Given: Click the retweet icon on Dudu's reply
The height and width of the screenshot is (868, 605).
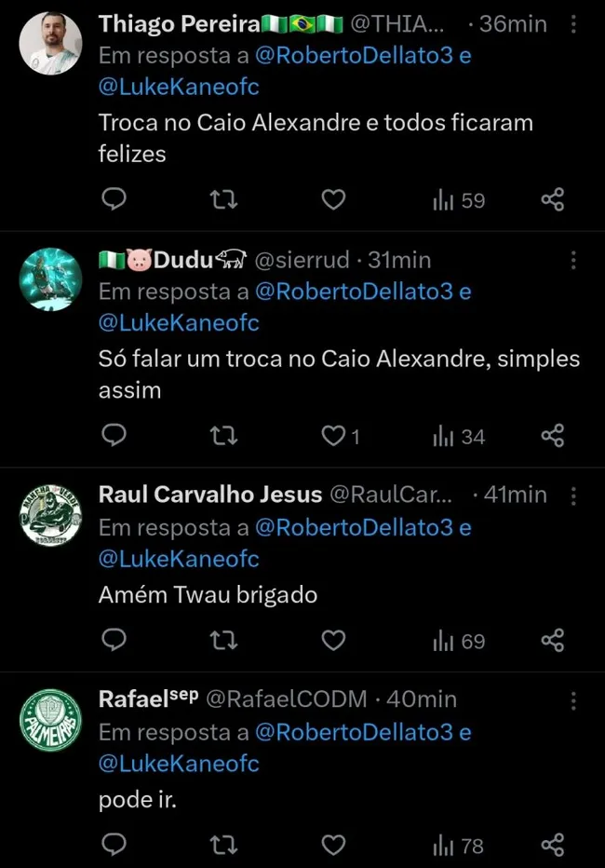Looking at the screenshot, I should pos(222,435).
